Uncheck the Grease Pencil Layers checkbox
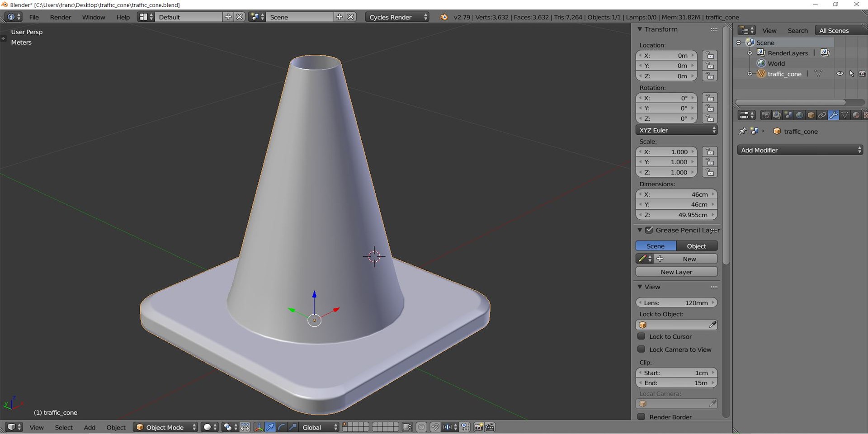Screen dimensions: 868x434 [649, 230]
